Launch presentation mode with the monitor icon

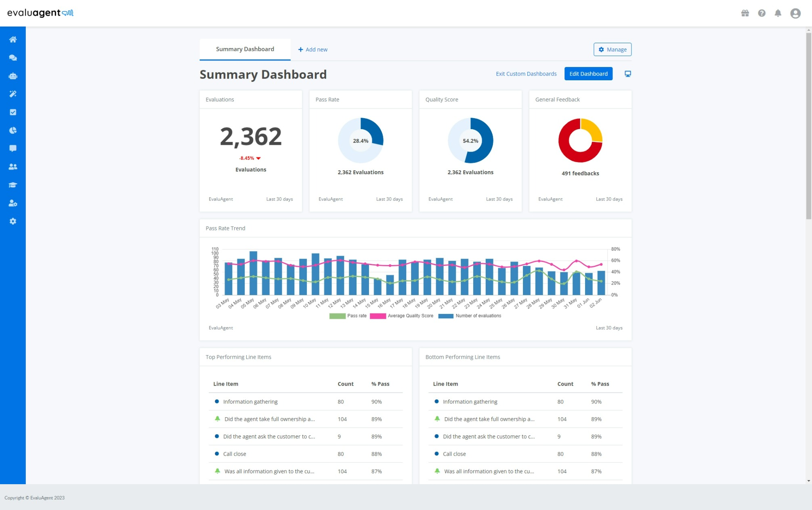click(627, 73)
